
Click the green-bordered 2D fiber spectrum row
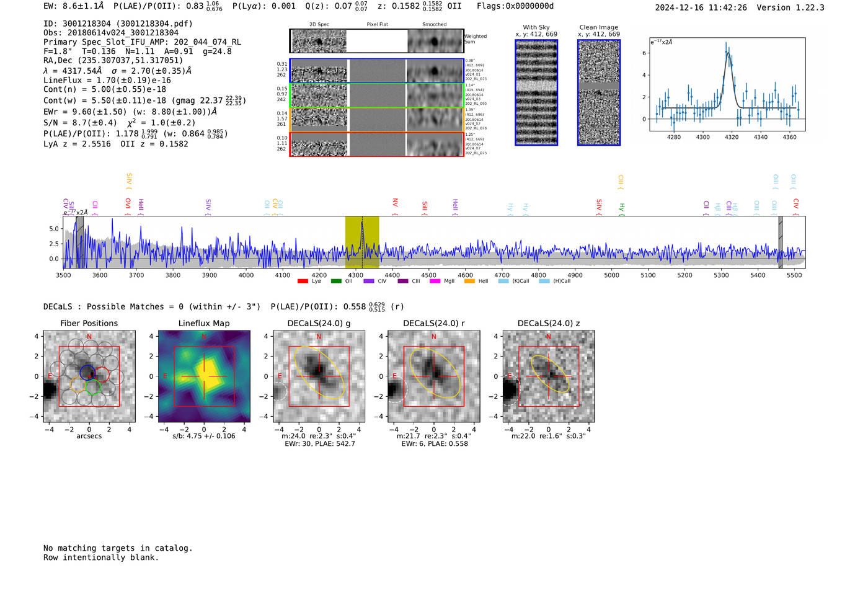point(377,96)
